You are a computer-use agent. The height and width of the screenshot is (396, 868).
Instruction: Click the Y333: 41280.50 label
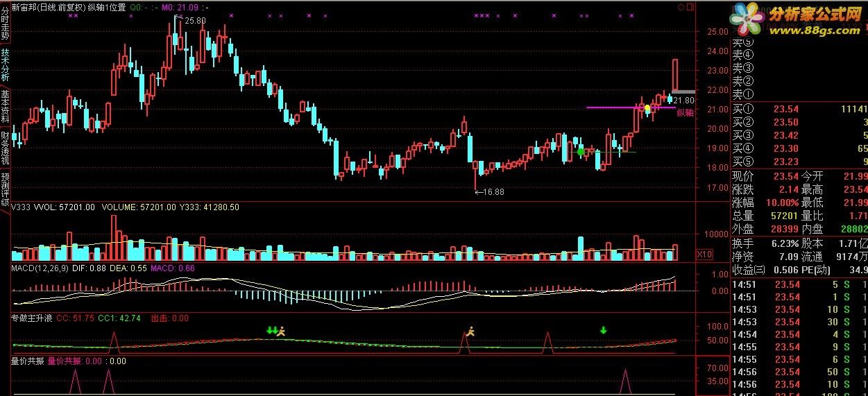click(210, 207)
